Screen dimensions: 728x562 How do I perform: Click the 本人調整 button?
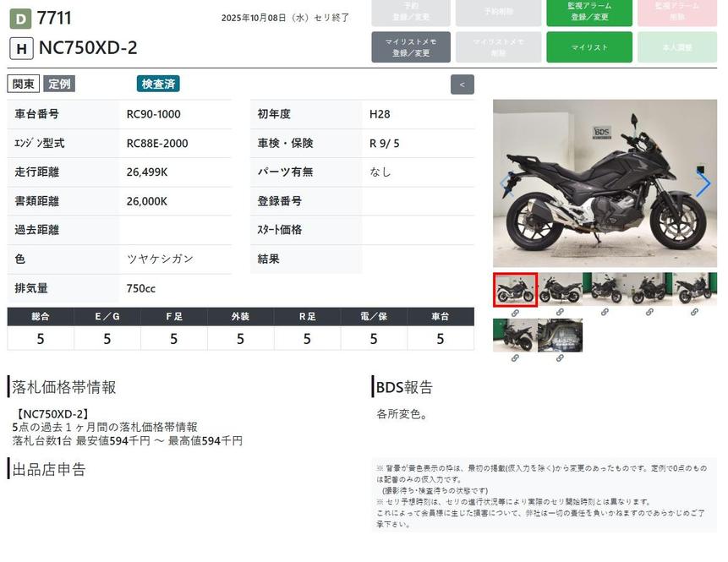[x=676, y=47]
